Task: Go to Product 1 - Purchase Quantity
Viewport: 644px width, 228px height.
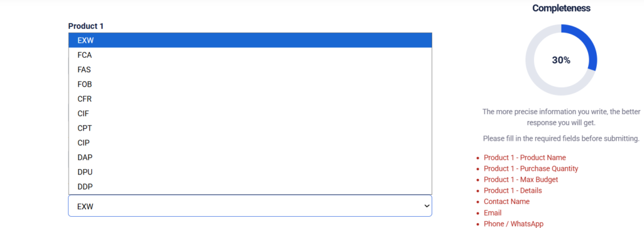Action: pyautogui.click(x=531, y=168)
